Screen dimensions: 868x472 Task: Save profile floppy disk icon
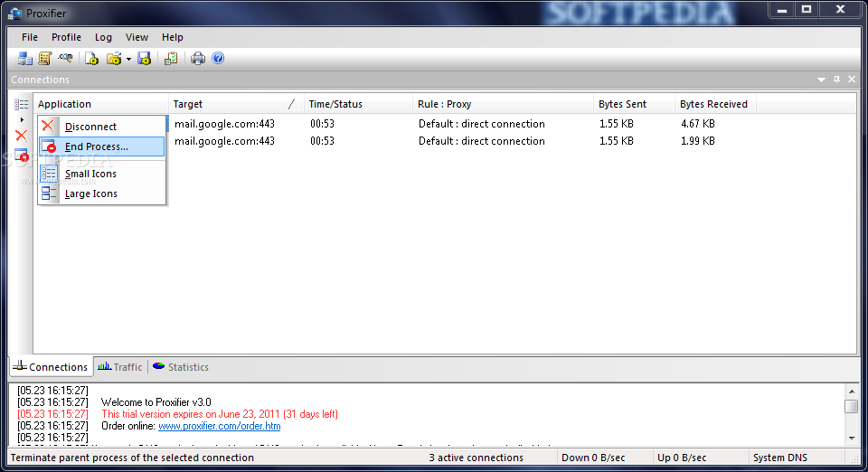[x=144, y=58]
